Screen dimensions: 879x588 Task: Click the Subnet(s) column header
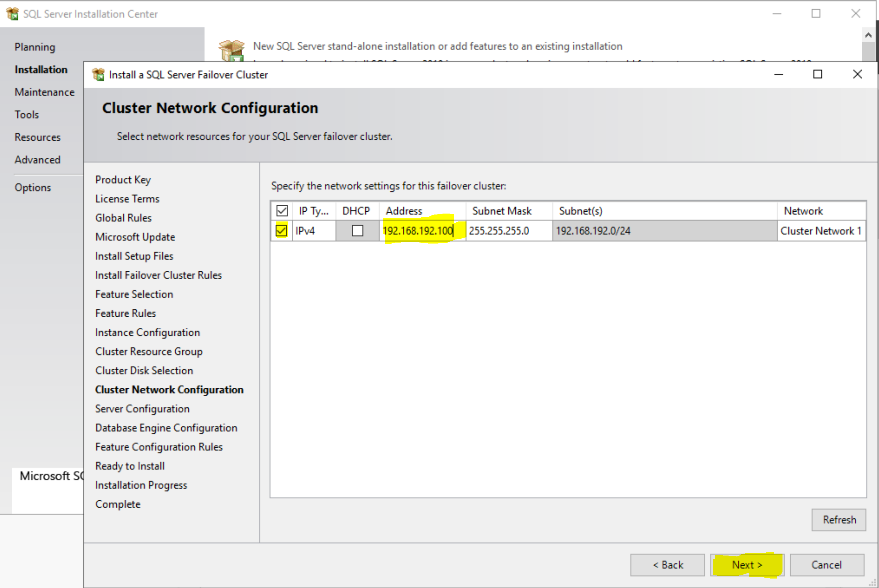click(x=665, y=211)
